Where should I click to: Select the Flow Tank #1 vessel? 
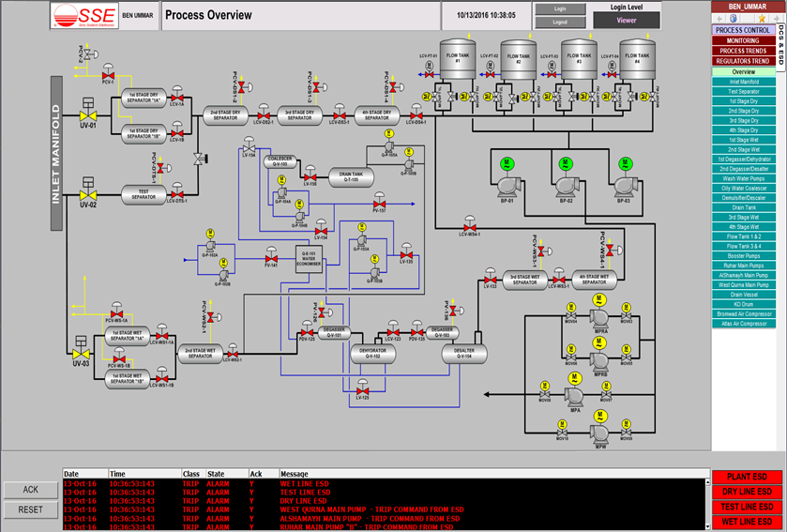pyautogui.click(x=458, y=60)
